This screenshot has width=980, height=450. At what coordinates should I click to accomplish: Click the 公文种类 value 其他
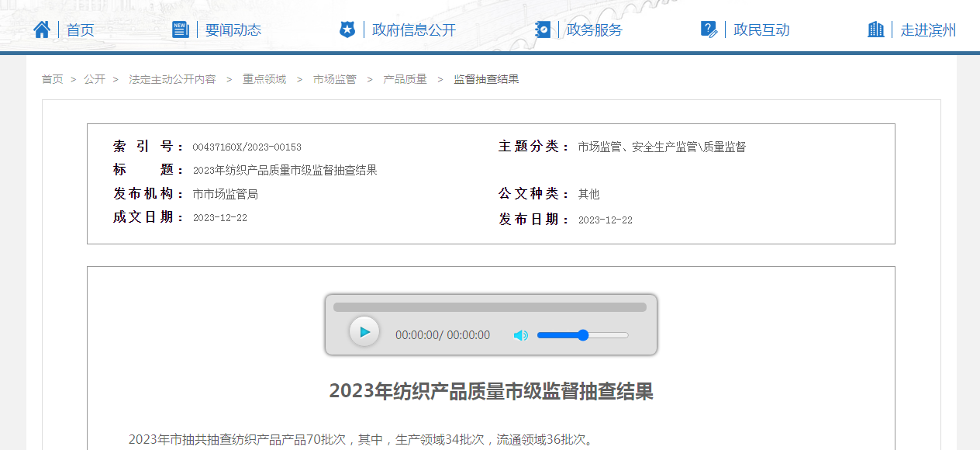pos(588,194)
